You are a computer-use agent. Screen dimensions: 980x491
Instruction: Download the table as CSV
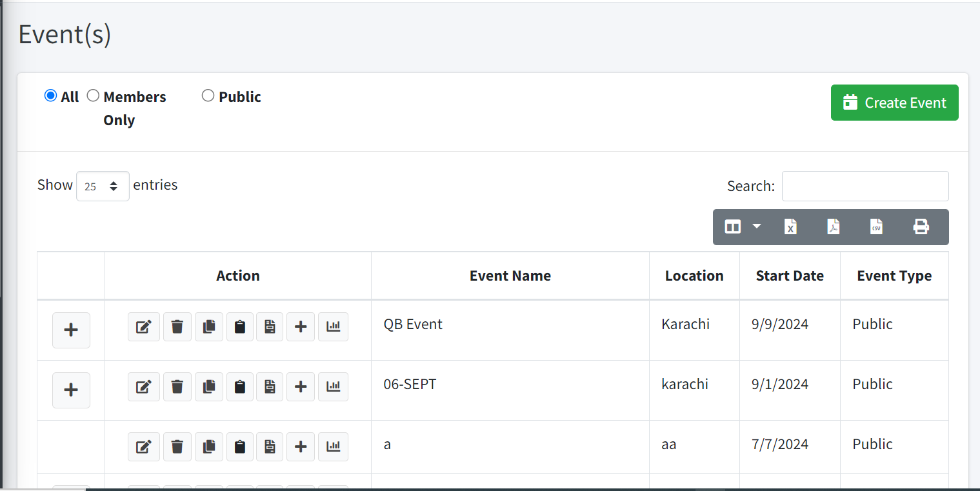[876, 226]
